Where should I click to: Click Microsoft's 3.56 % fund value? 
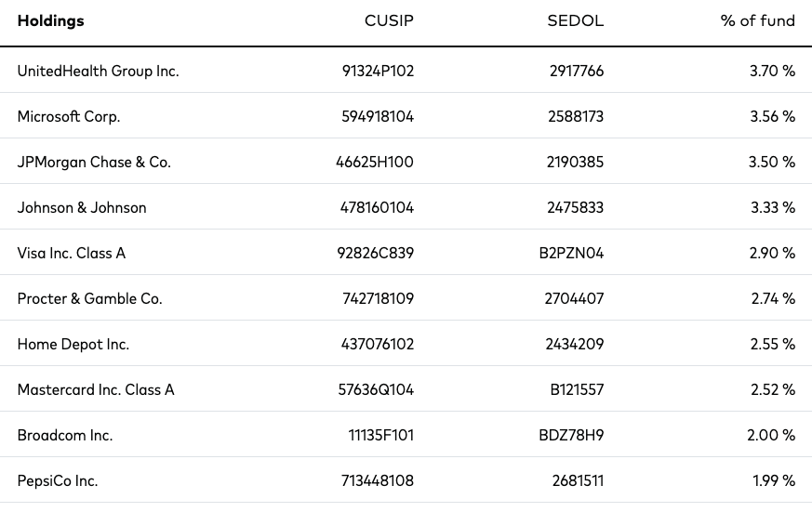click(x=773, y=116)
